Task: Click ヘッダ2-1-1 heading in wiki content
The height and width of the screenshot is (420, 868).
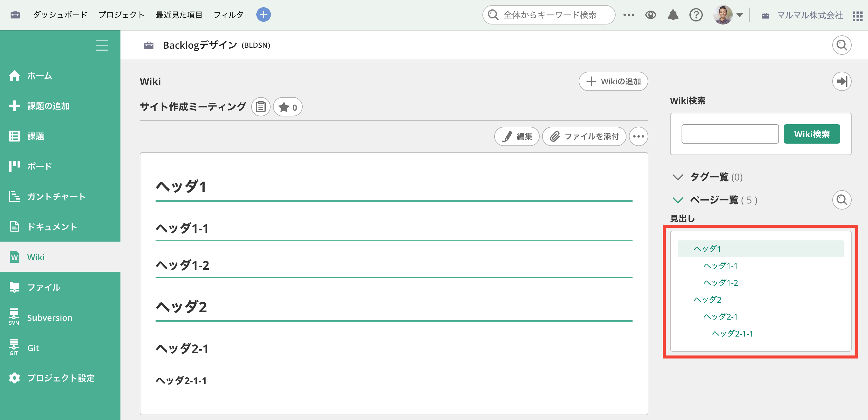Action: click(x=181, y=381)
